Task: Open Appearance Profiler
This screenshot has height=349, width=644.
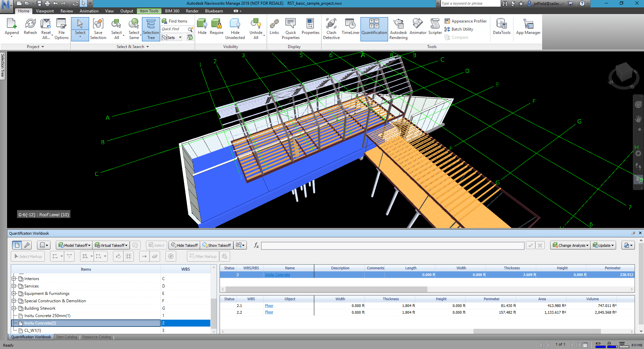Action: (x=465, y=21)
